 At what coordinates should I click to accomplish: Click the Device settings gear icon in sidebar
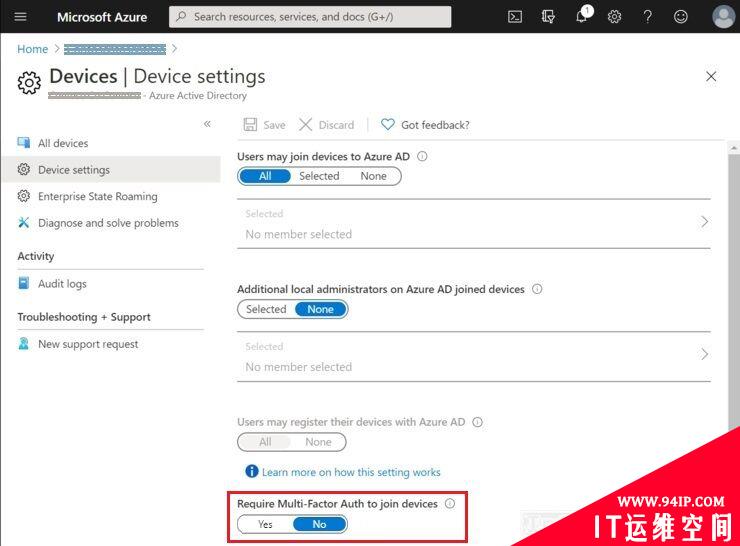[x=24, y=169]
